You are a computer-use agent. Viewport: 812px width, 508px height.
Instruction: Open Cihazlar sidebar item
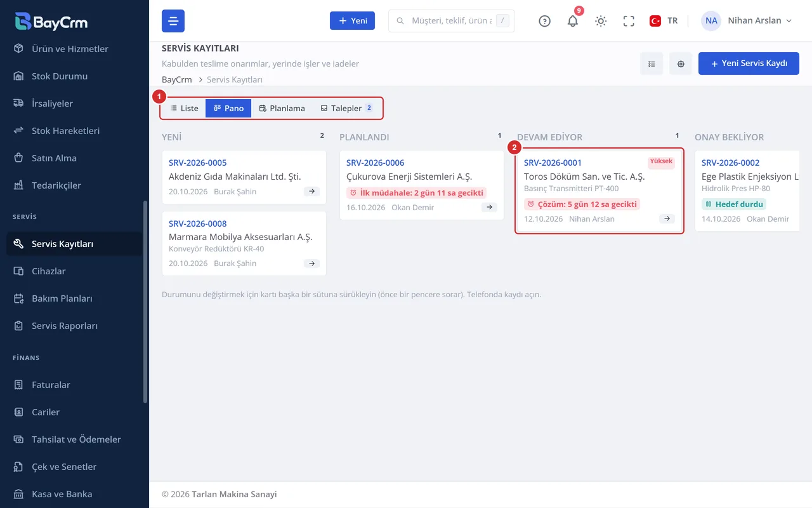[x=74, y=271]
